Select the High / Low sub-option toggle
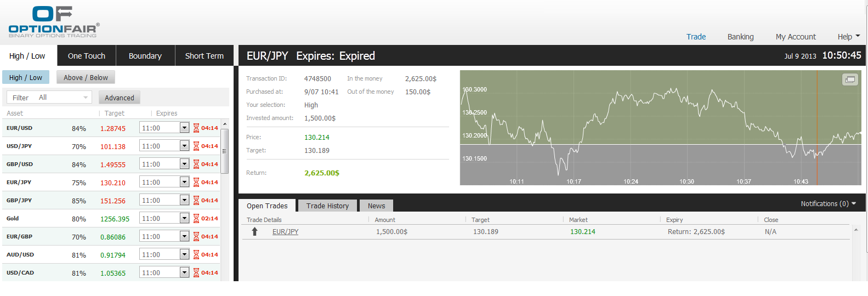The height and width of the screenshot is (296, 868). (26, 78)
